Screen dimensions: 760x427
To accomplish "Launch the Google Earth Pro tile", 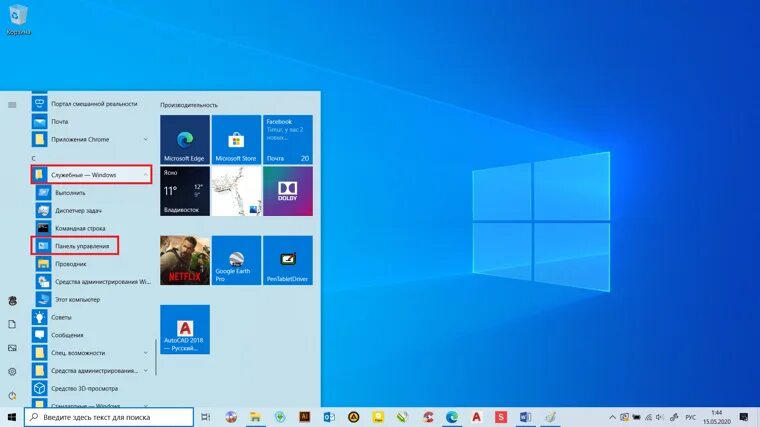I will (236, 260).
